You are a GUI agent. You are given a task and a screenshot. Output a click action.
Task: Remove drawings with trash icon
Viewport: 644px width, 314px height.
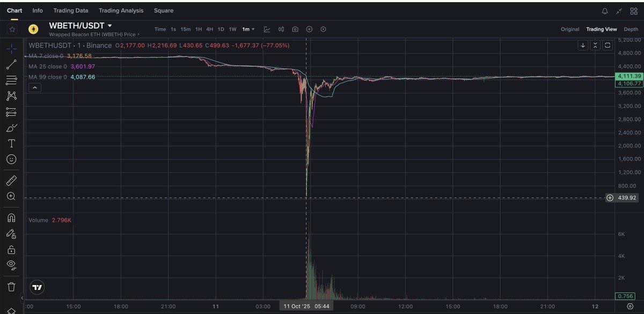11,287
